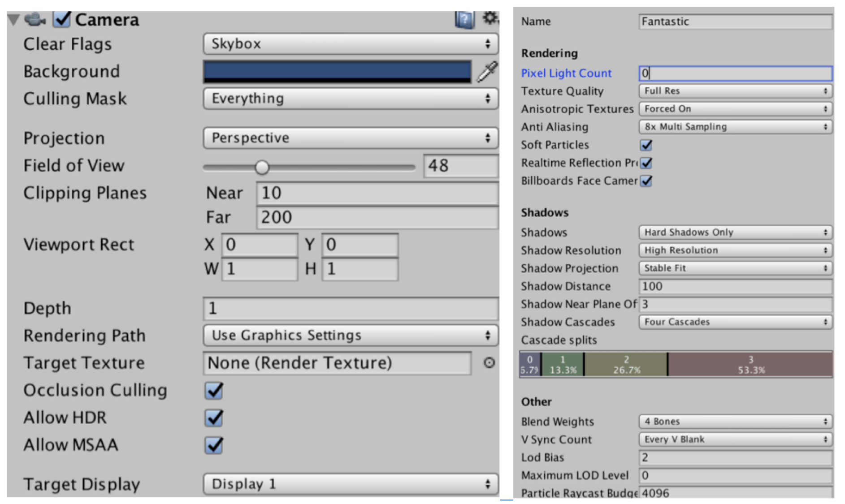
Task: Click the Viewport Rect H field
Action: (360, 269)
